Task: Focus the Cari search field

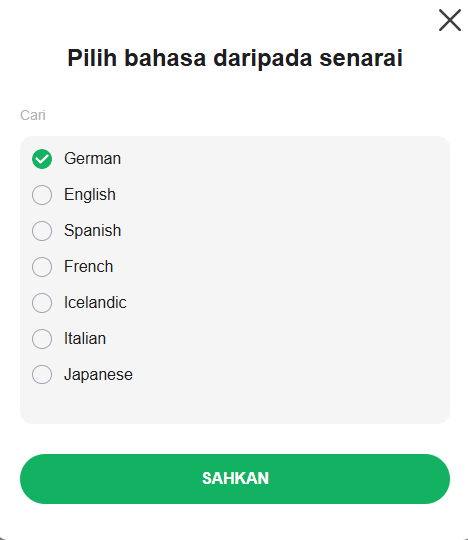Action: coord(235,115)
